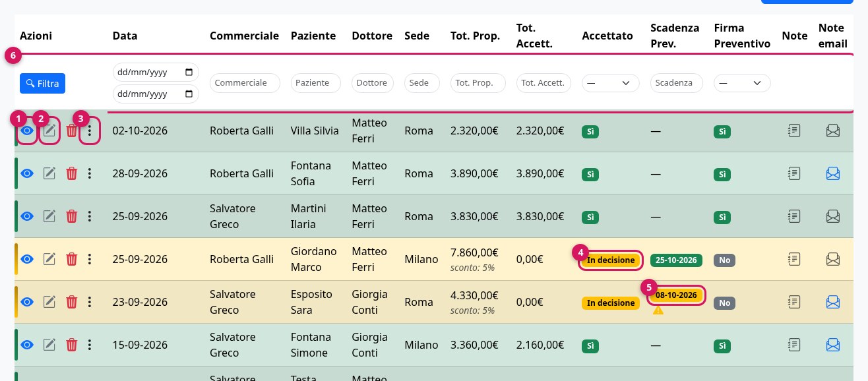Image resolution: width=868 pixels, height=381 pixels.
Task: Open more-actions menu for Giordano Marco row
Action: point(90,259)
